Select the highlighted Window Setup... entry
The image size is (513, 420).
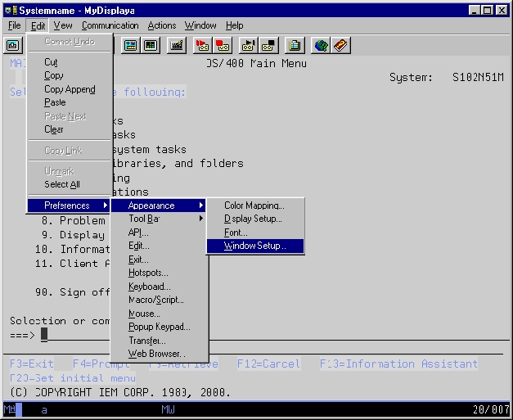coord(255,246)
